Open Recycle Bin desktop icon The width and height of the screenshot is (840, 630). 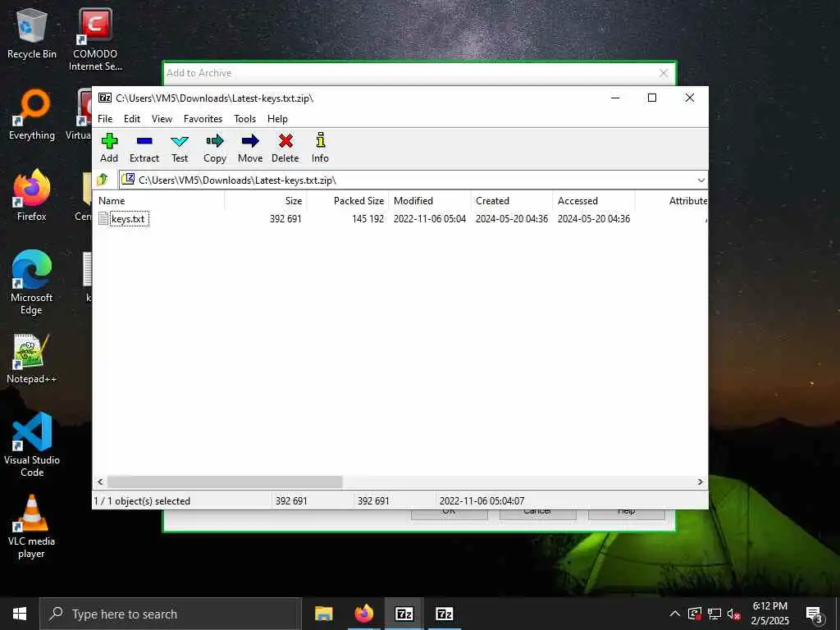coord(32,33)
